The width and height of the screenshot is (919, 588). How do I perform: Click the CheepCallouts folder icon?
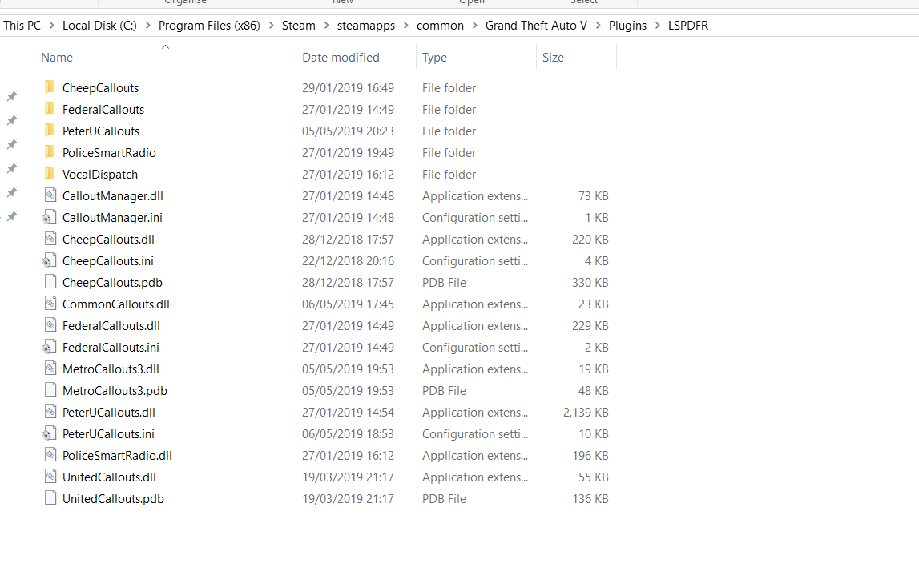[x=50, y=87]
